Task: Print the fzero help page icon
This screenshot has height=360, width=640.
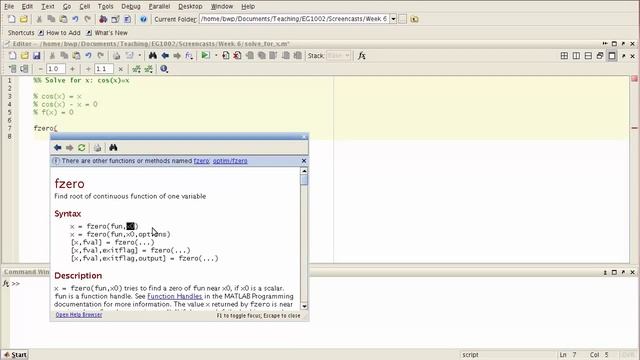Action: pos(98,148)
